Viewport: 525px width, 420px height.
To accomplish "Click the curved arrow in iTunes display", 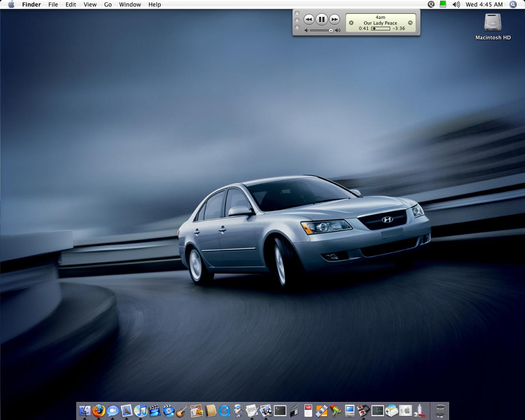I will pos(410,23).
